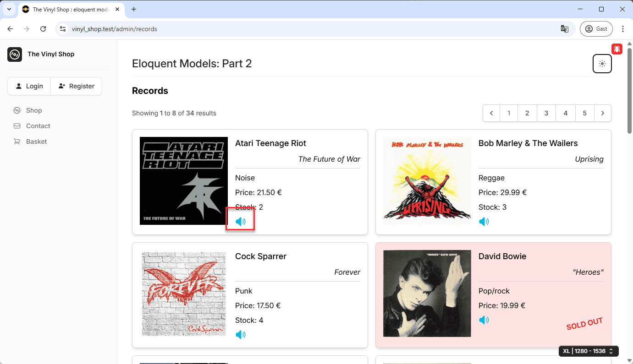
Task: Play audio preview for David Bowie
Action: (x=484, y=320)
